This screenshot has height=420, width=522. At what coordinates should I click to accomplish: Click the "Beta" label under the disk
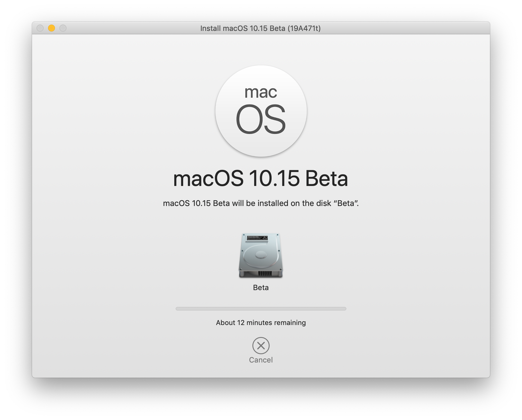click(x=261, y=288)
